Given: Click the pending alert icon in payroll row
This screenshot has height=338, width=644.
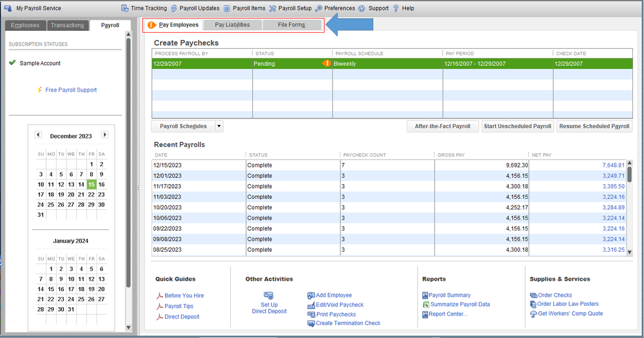Looking at the screenshot, I should 326,64.
